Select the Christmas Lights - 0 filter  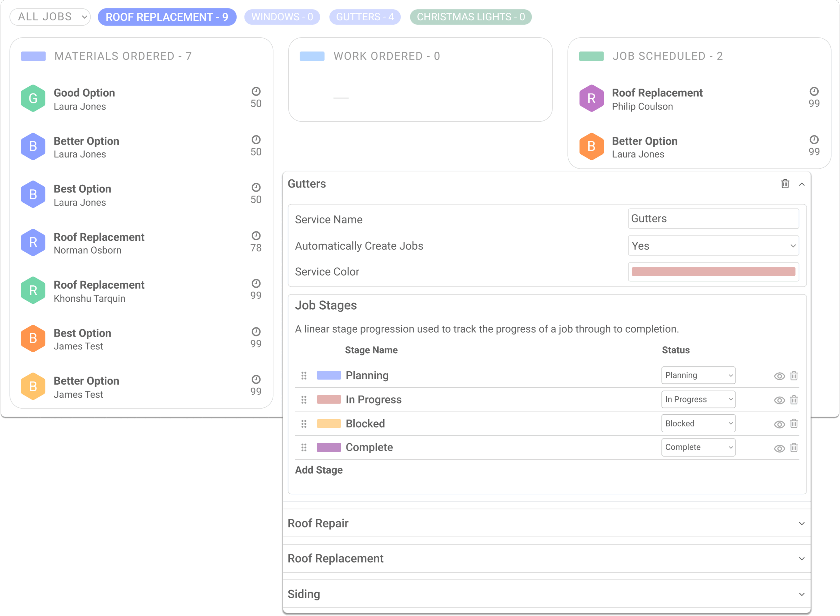click(471, 17)
